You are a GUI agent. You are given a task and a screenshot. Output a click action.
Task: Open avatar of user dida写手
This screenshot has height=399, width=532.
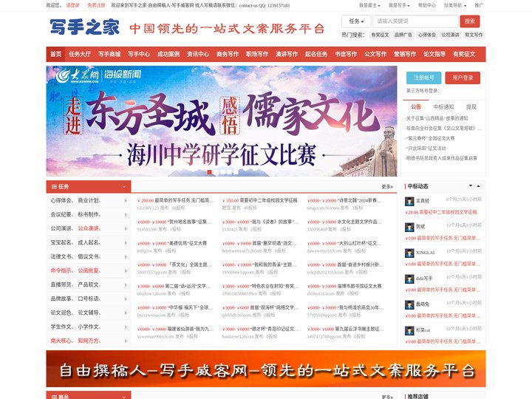pyautogui.click(x=409, y=279)
